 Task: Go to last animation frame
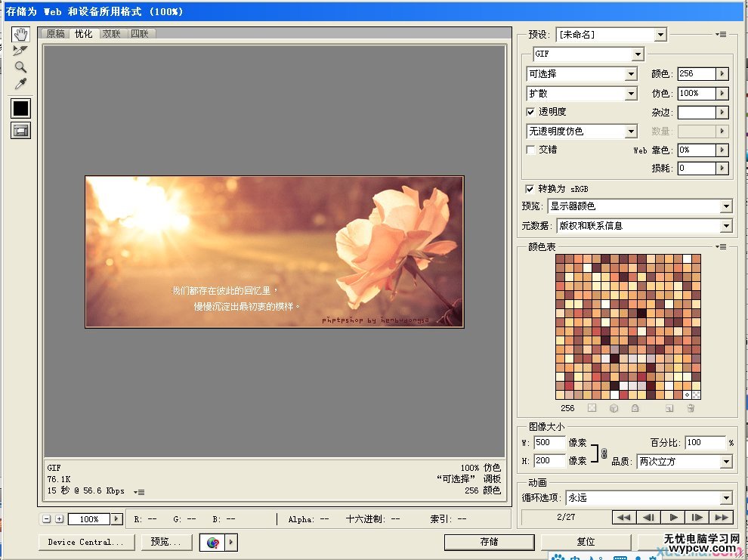point(722,517)
